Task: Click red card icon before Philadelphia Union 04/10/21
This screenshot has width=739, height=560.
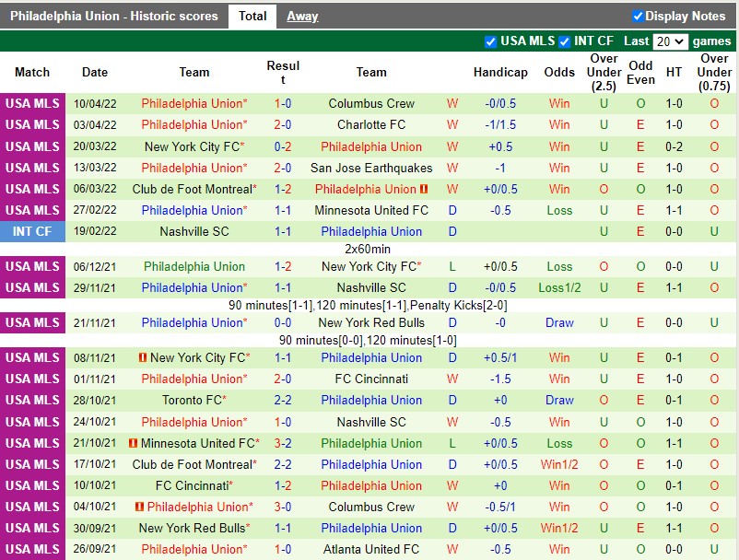Action: click(139, 507)
